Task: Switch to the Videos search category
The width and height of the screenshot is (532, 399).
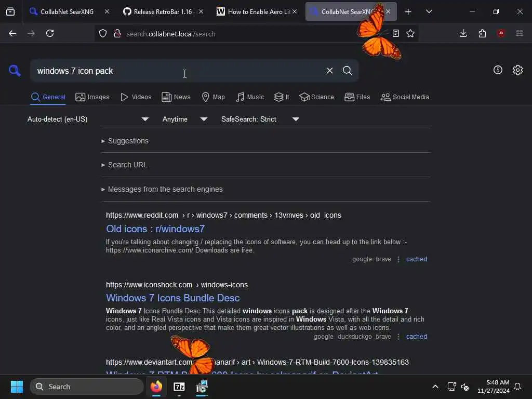Action: [x=136, y=97]
